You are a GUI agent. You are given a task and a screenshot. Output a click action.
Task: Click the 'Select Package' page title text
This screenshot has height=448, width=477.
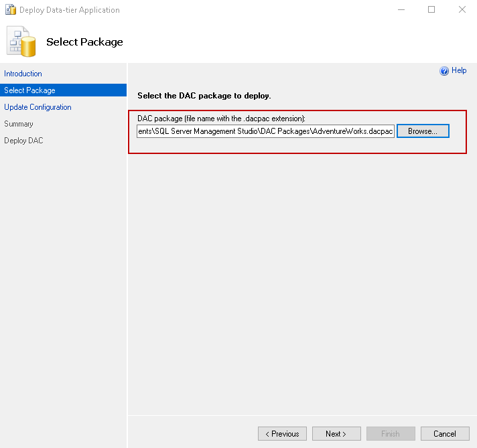[x=84, y=42]
